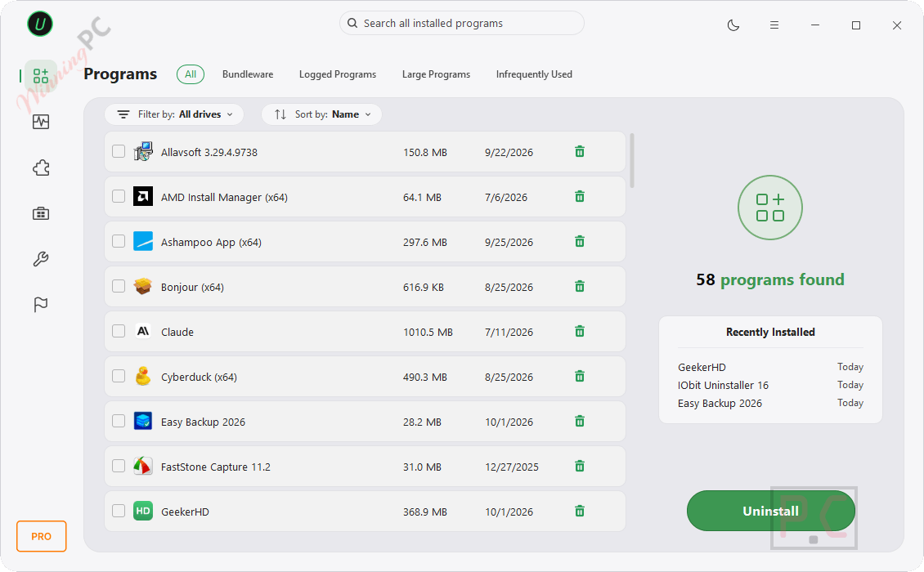This screenshot has height=572, width=924.
Task: Check the GeekerHD checkbox
Action: 119,511
